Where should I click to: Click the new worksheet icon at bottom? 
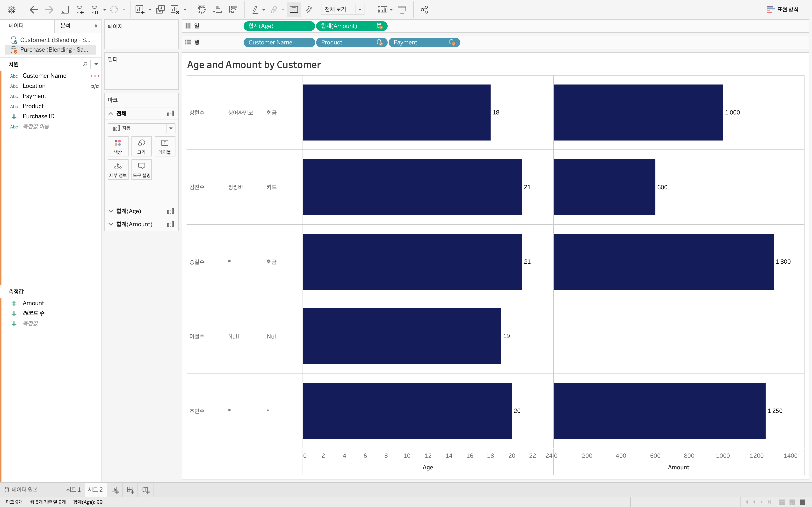tap(115, 490)
